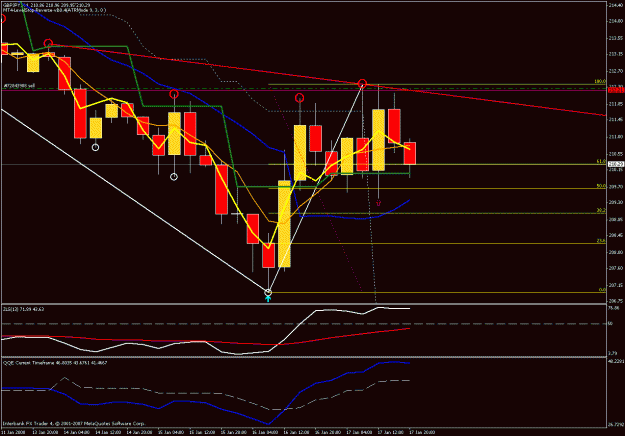Select the Fibonacci 23.6 level label
The height and width of the screenshot is (436, 625).
(x=601, y=241)
